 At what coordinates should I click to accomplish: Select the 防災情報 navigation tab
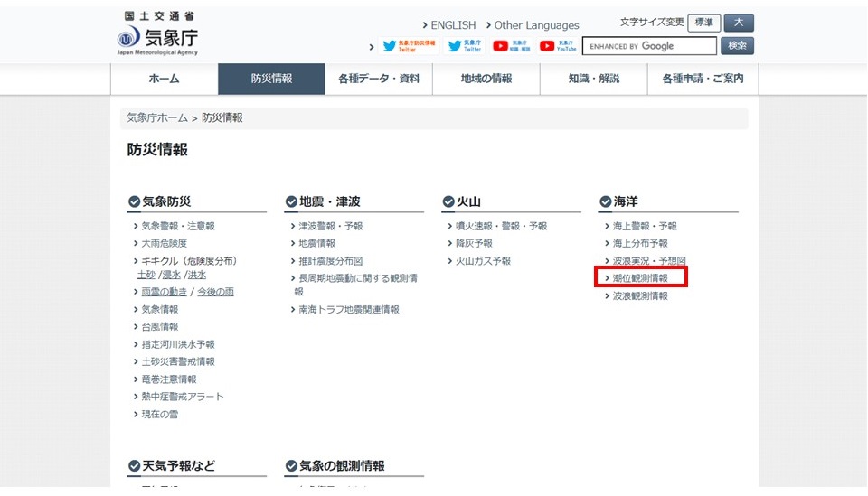pyautogui.click(x=271, y=79)
